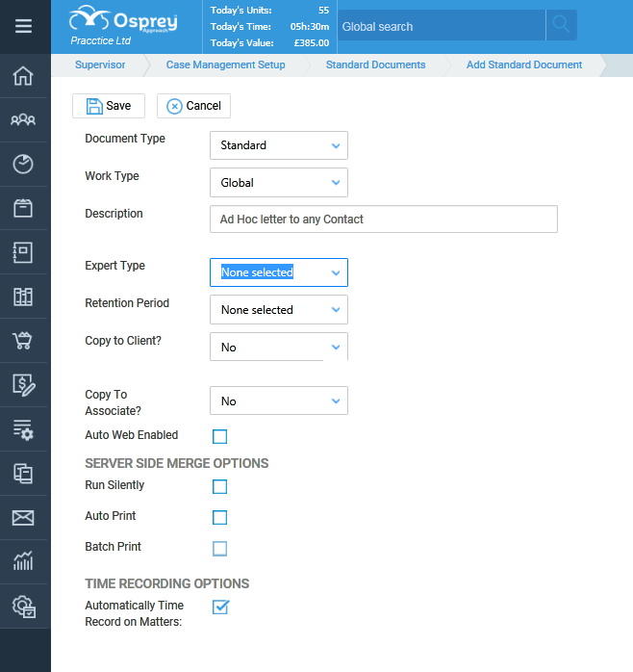Click the Osprey Approach logo
This screenshot has width=633, height=672.
pos(123,19)
